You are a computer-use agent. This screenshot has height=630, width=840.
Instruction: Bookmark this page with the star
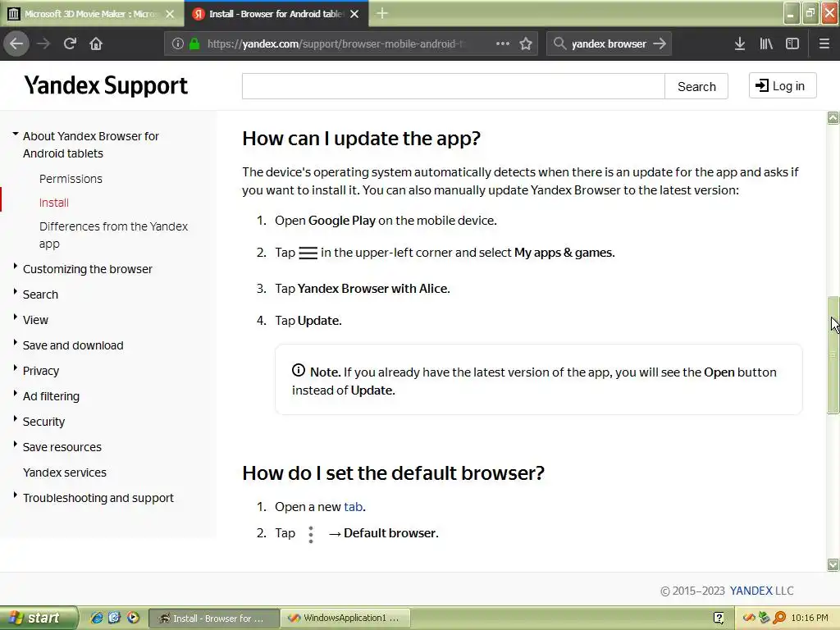coord(526,43)
